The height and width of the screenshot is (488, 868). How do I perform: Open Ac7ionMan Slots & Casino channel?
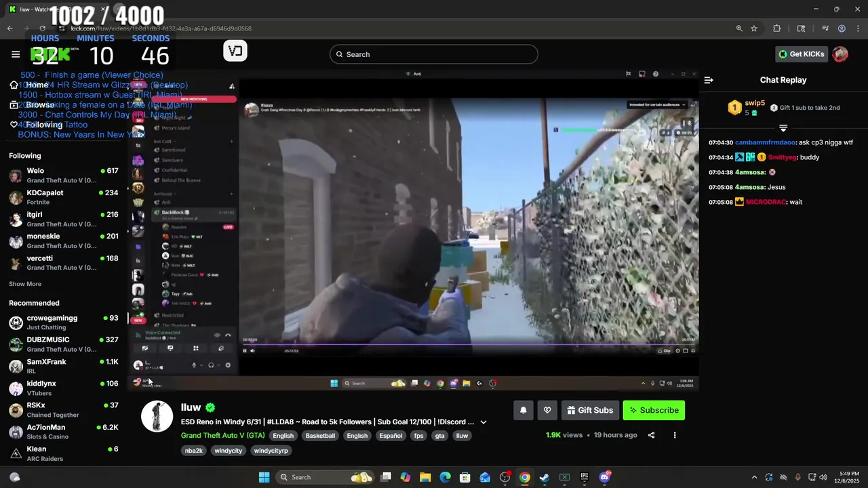pos(65,432)
